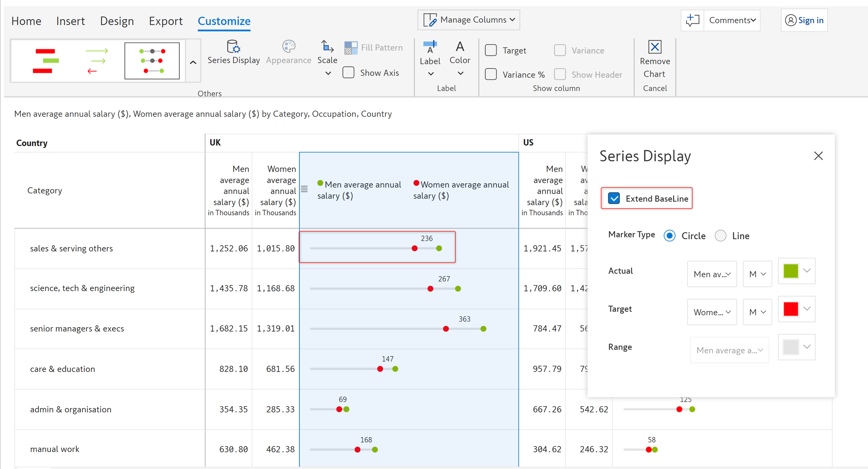868x469 pixels.
Task: Select the Line marker type radio
Action: (720, 236)
